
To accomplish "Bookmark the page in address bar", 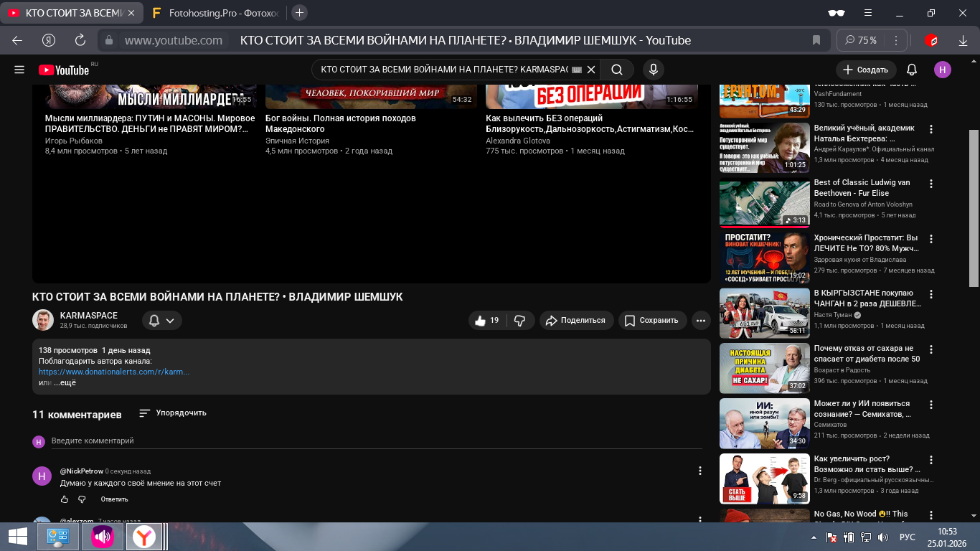I will [x=816, y=40].
